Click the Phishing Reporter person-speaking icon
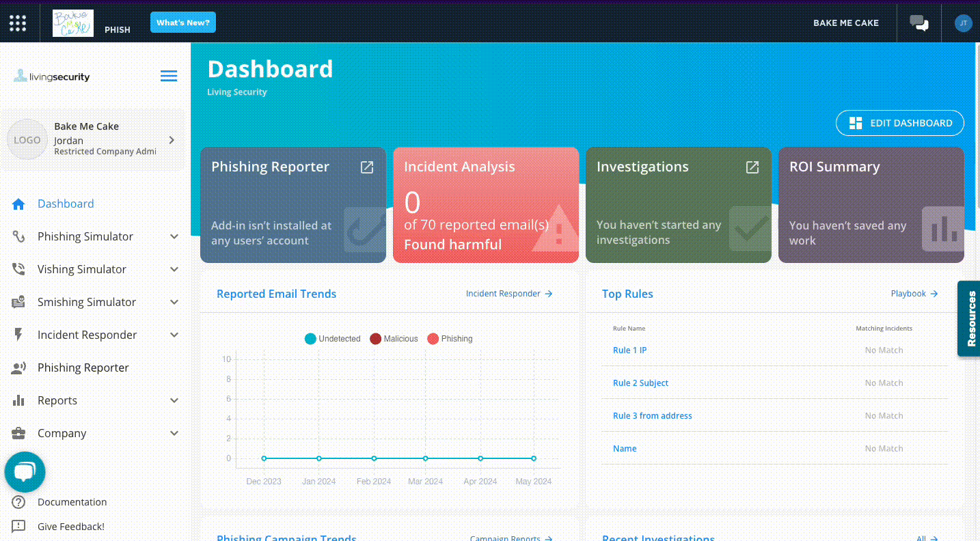 tap(18, 368)
